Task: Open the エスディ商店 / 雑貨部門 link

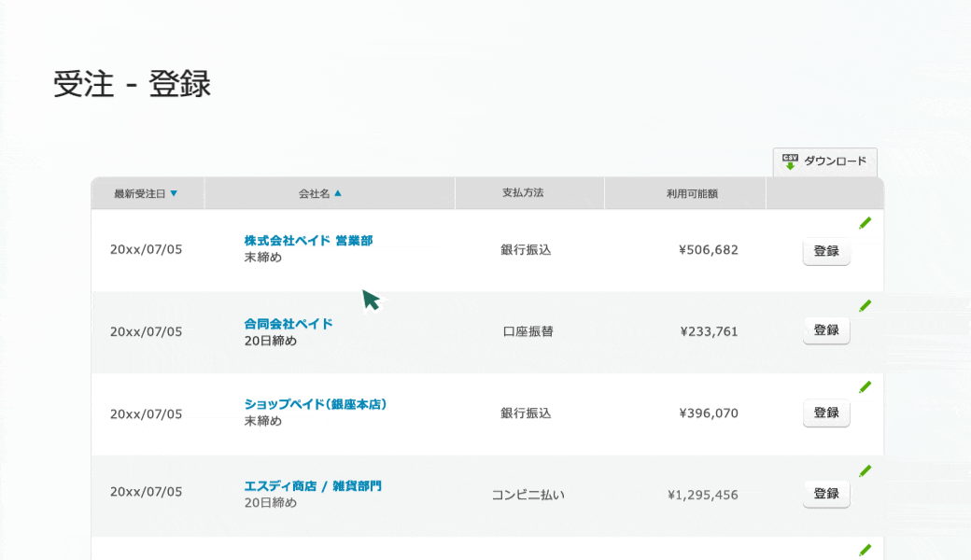Action: 313,486
